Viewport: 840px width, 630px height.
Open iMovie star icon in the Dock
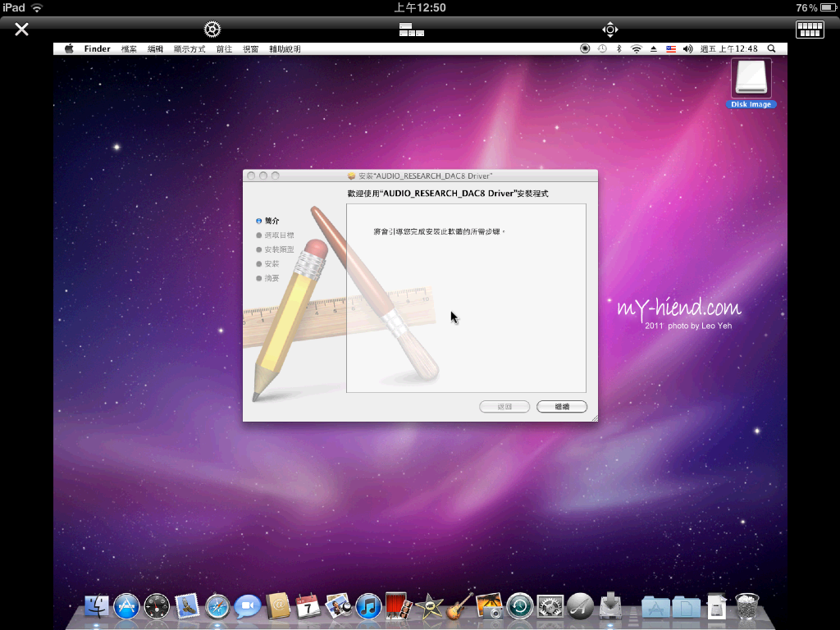coord(429,607)
